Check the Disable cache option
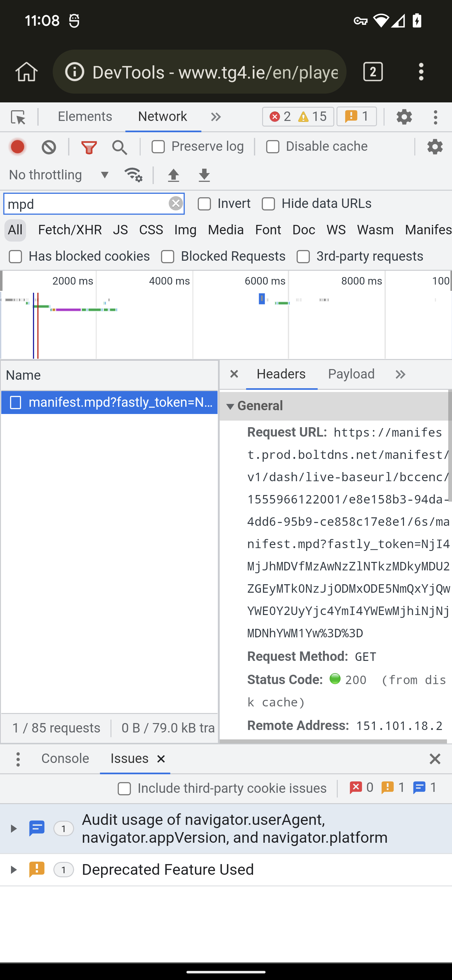 point(272,147)
